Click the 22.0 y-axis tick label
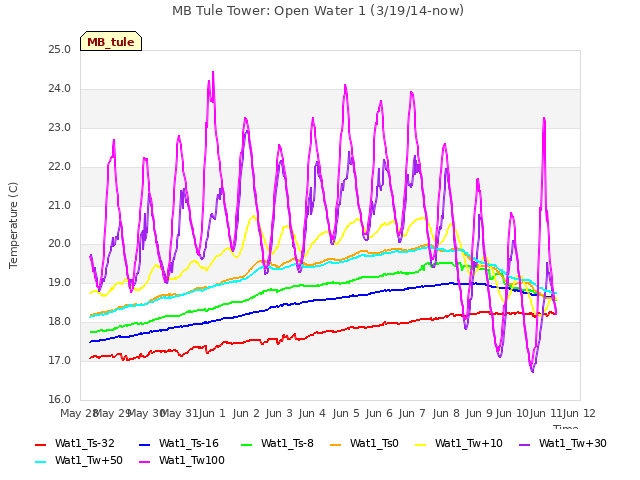The image size is (640, 480). point(59,167)
